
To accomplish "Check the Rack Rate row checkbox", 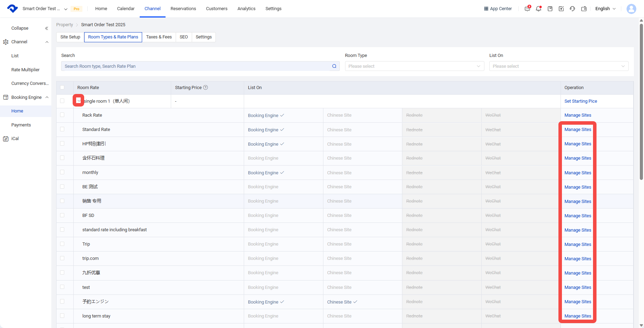I will (62, 115).
